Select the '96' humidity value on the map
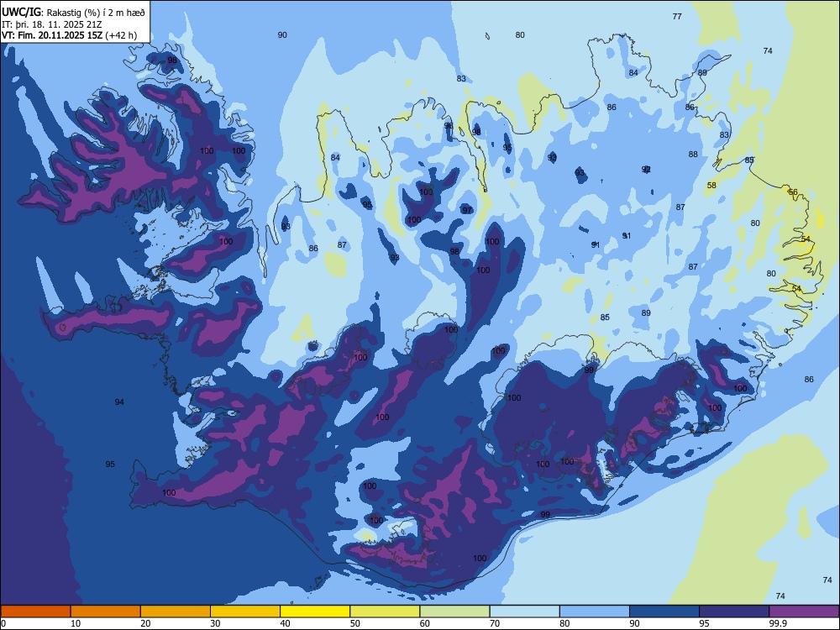The height and width of the screenshot is (630, 840). [x=449, y=125]
